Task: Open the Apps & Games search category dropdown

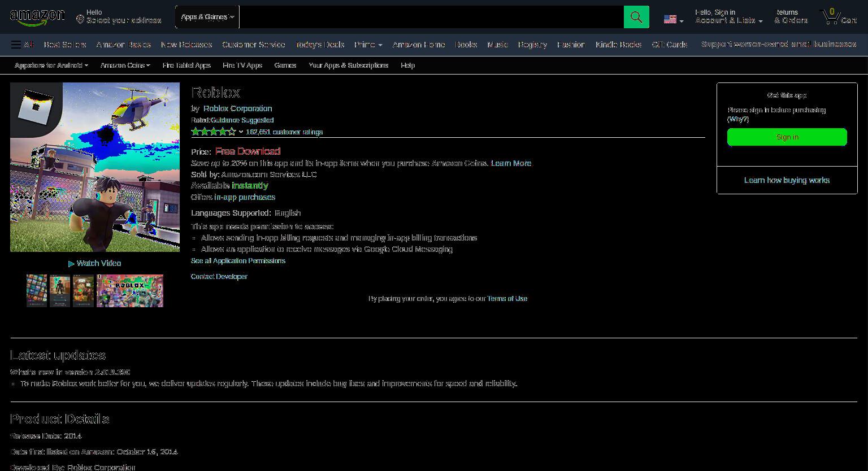Action: point(207,17)
